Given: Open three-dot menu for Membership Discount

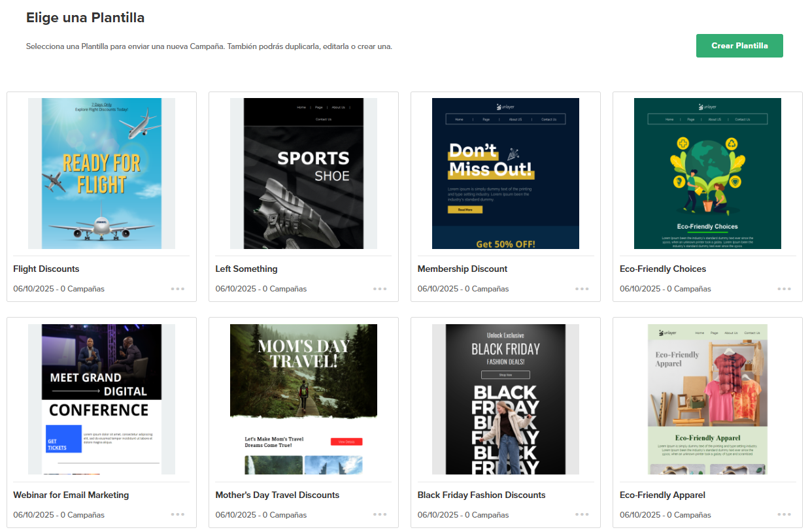Looking at the screenshot, I should [x=582, y=288].
